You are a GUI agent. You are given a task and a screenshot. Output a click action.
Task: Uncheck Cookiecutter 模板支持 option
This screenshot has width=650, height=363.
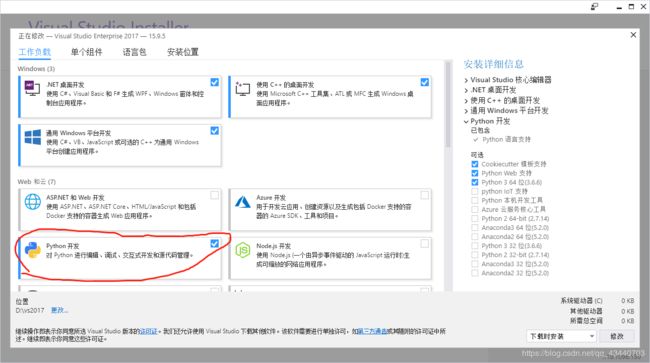(475, 164)
